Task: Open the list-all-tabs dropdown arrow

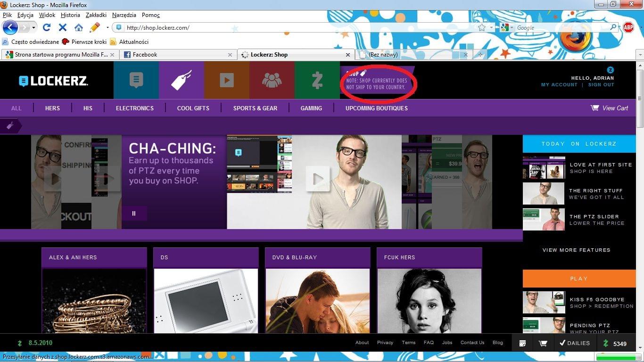Action: click(639, 55)
